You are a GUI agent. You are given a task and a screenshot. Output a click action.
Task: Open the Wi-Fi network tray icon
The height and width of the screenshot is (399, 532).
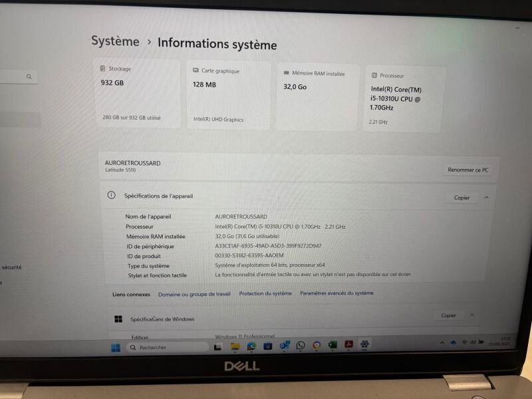pyautogui.click(x=464, y=342)
